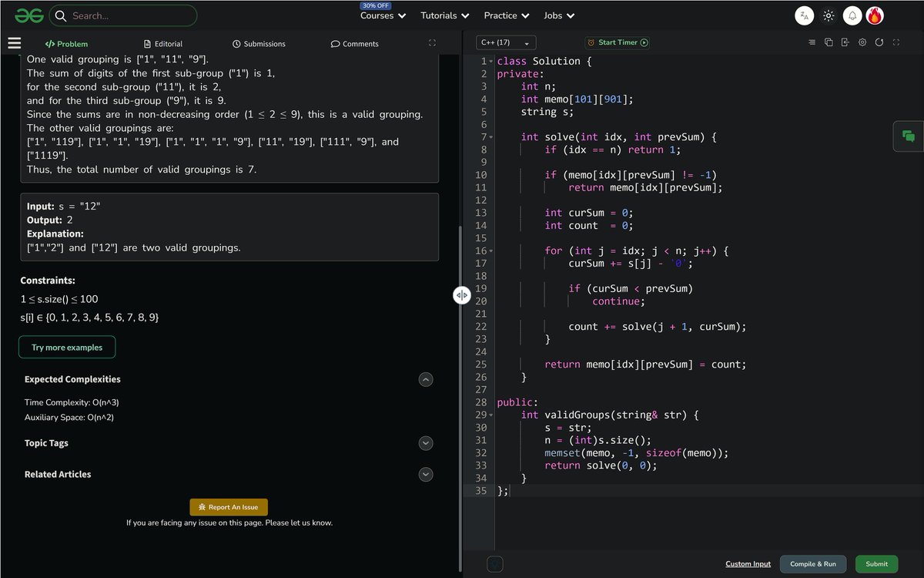Click Compile & Run button
This screenshot has width=924, height=578.
pyautogui.click(x=813, y=564)
